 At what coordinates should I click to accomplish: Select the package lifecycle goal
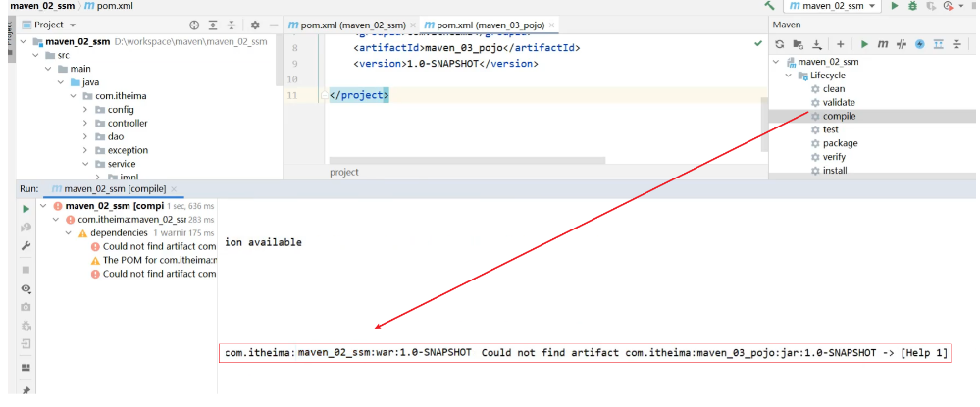pyautogui.click(x=840, y=143)
